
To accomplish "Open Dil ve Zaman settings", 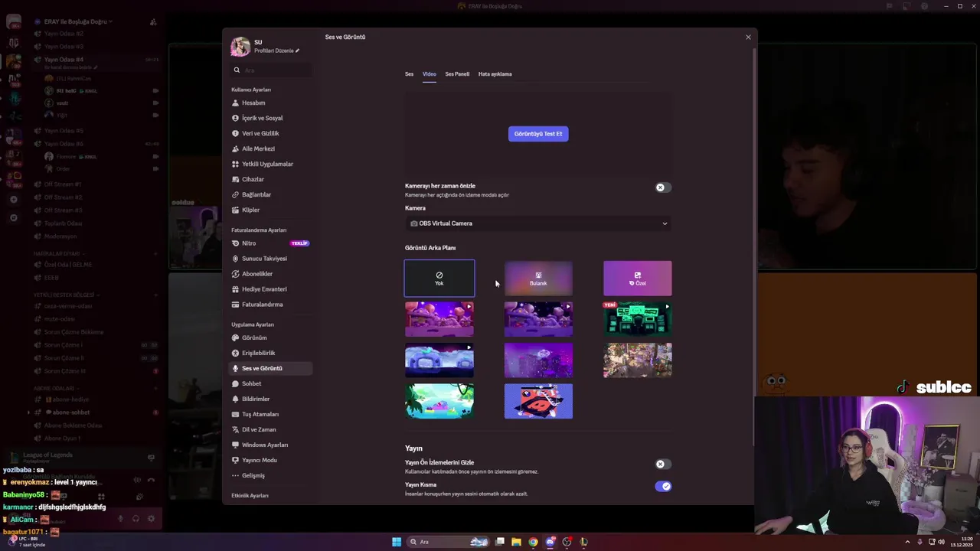I will [x=270, y=429].
